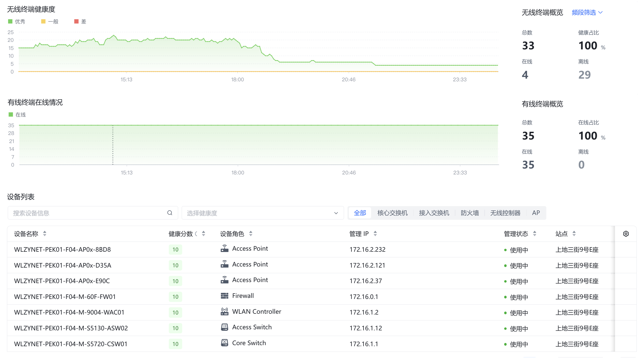
Task: Open the 选择健康度 dropdown
Action: point(262,213)
